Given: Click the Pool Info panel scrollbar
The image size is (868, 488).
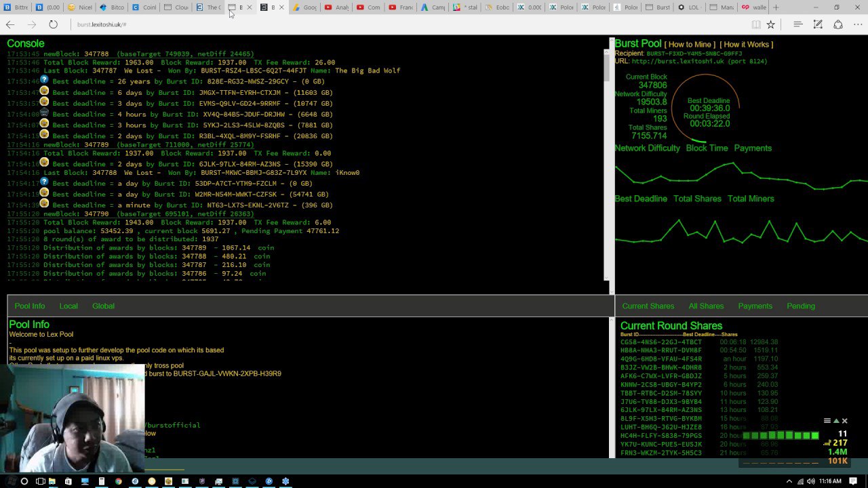Looking at the screenshot, I should (x=611, y=386).
